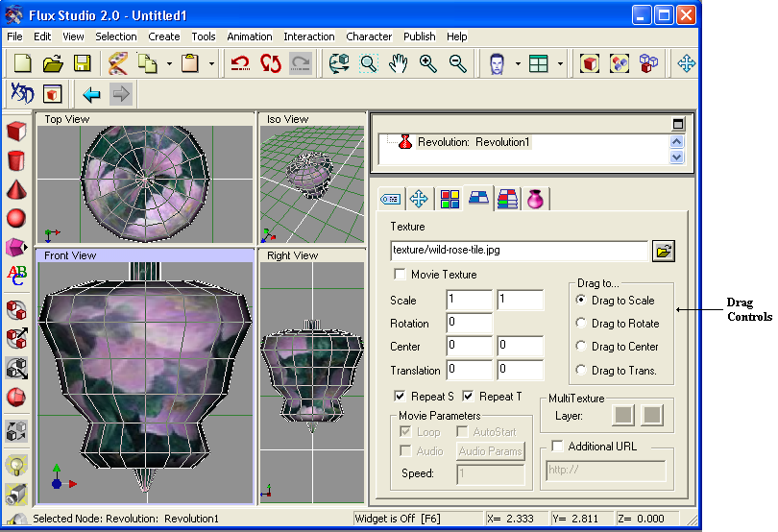This screenshot has width=778, height=532.
Task: Click the Zoom In magnifier
Action: click(x=427, y=63)
